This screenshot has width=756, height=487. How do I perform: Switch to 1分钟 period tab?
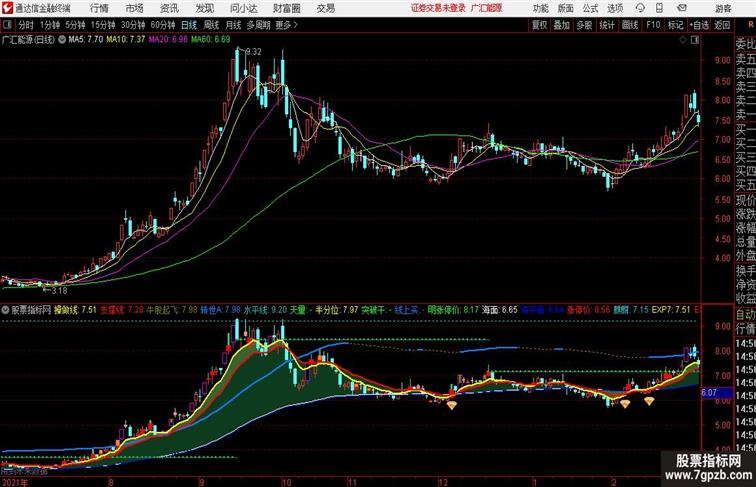tap(50, 25)
